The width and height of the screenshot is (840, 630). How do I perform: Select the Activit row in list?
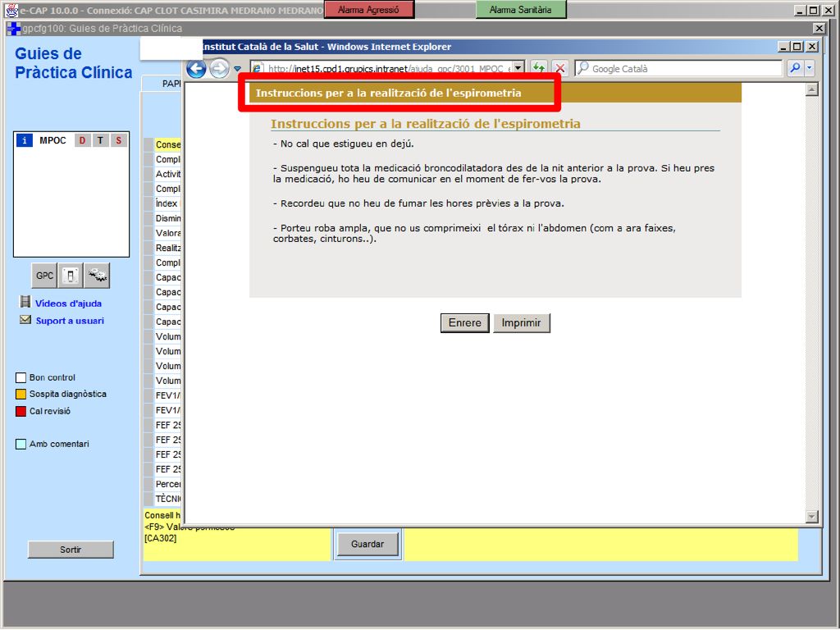coord(167,174)
